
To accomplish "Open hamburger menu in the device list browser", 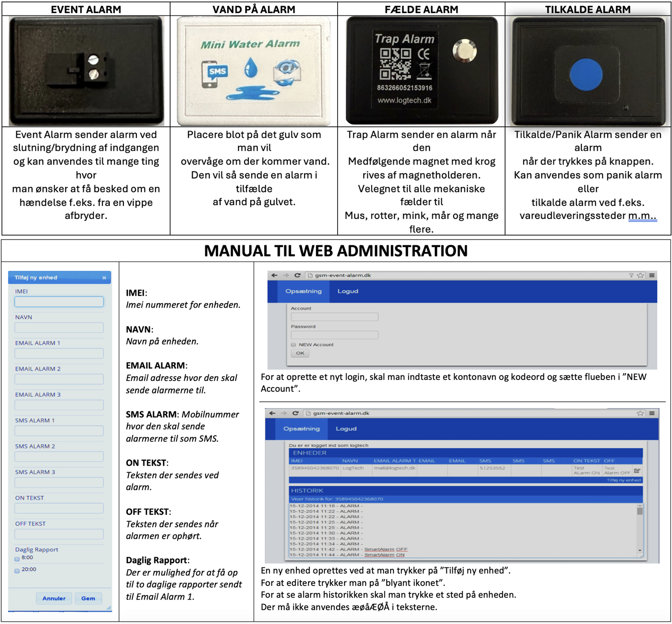I will click(652, 413).
